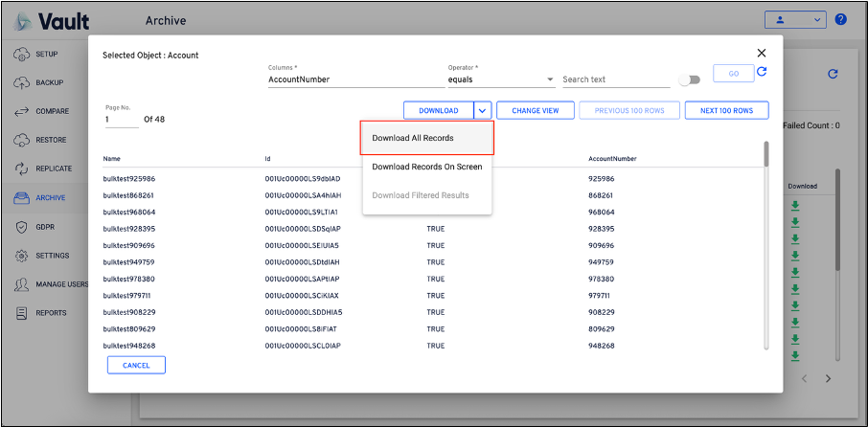Screen dimensions: 868x427
Task: Click the NEXT 100 ROWS button
Action: pos(726,111)
